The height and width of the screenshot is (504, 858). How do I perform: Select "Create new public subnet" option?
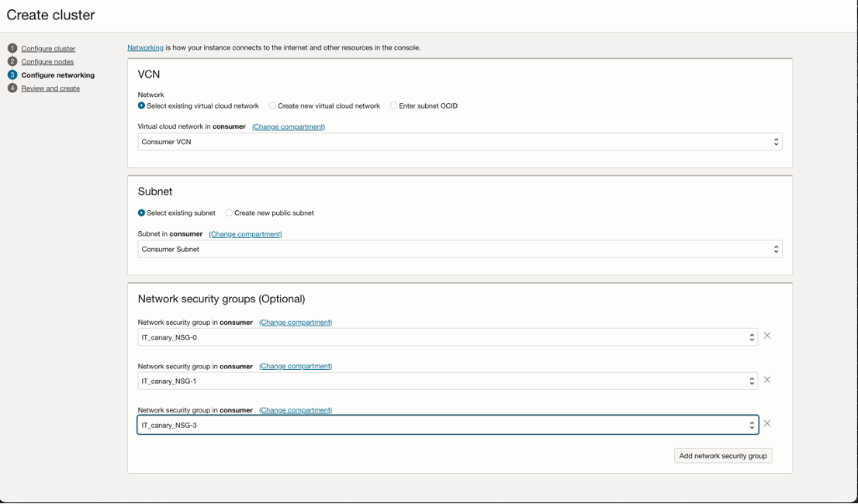coord(230,212)
